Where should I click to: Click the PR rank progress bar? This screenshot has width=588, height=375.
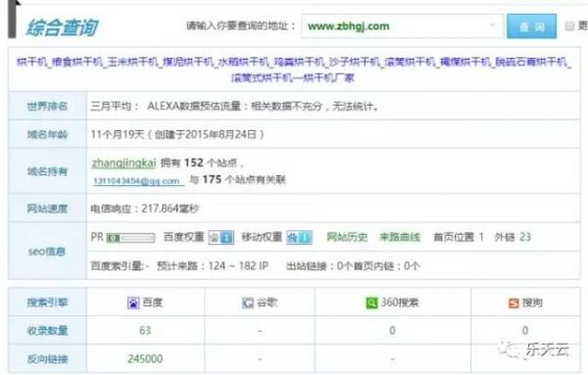(130, 238)
